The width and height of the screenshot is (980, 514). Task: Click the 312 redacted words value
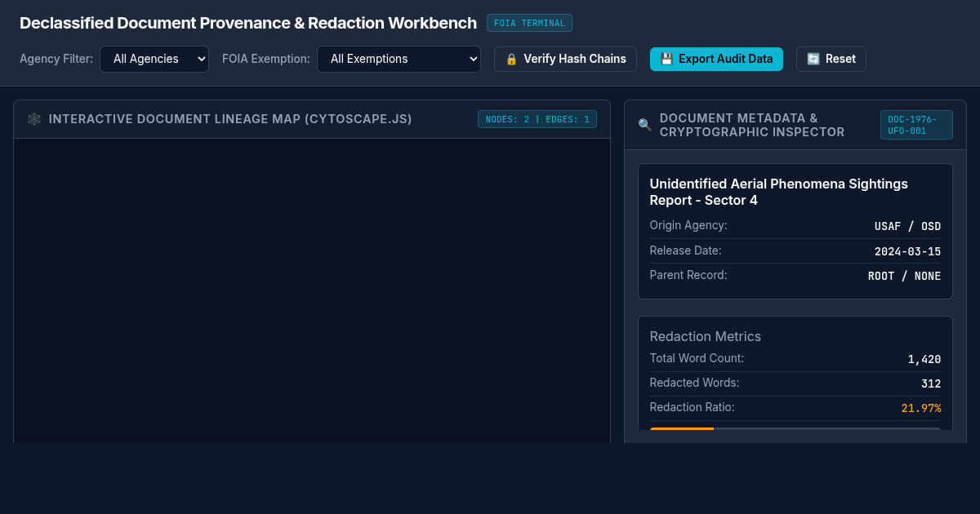coord(931,383)
